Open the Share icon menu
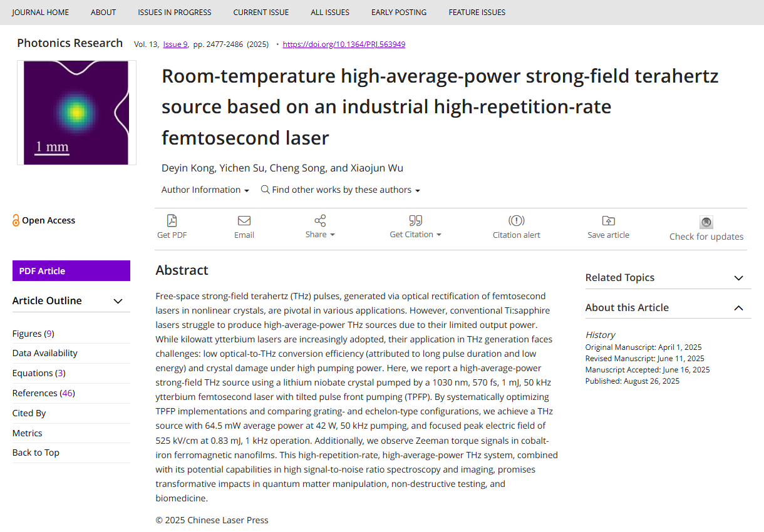This screenshot has width=764, height=532. (x=320, y=220)
